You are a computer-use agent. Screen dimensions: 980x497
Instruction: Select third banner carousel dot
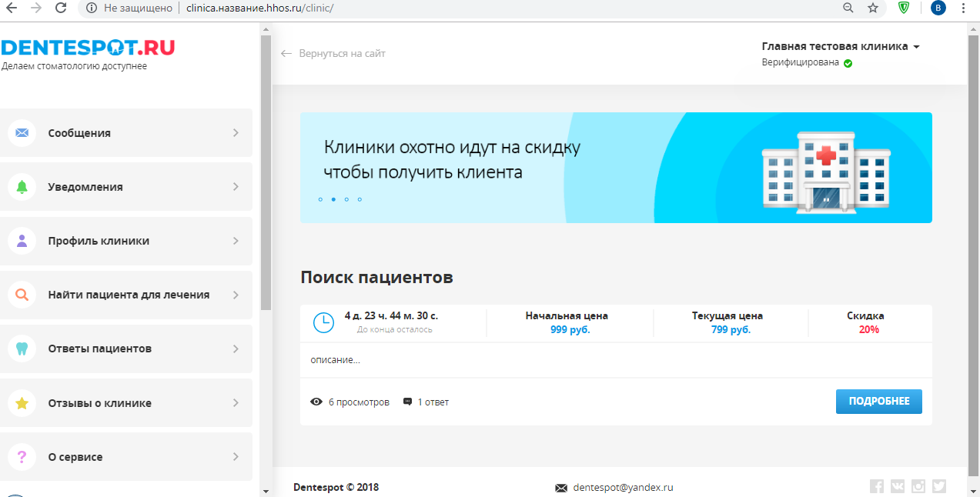346,199
